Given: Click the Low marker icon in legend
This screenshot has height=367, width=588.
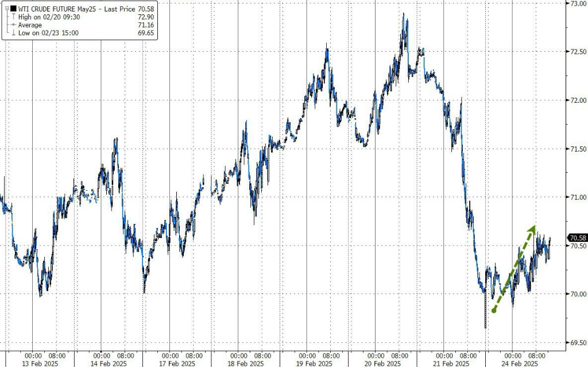Looking at the screenshot, I should click(x=14, y=33).
